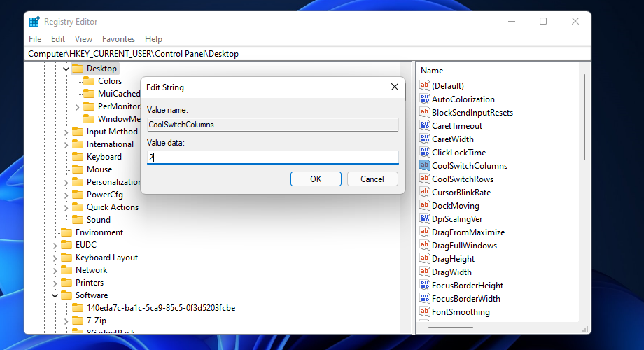644x350 pixels.
Task: Click the Colors key folder icon
Action: pos(89,81)
